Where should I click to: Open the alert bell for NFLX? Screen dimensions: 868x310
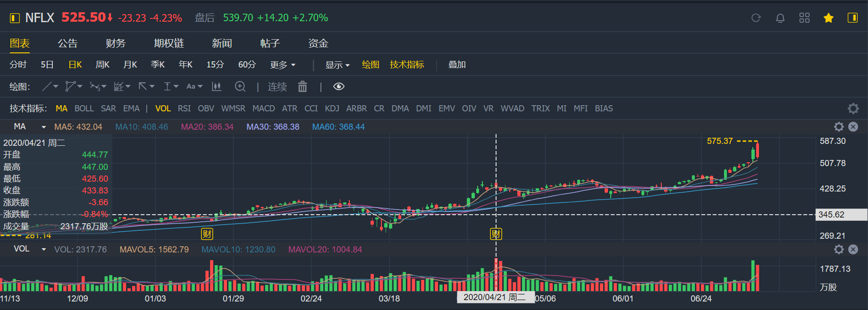coord(780,18)
